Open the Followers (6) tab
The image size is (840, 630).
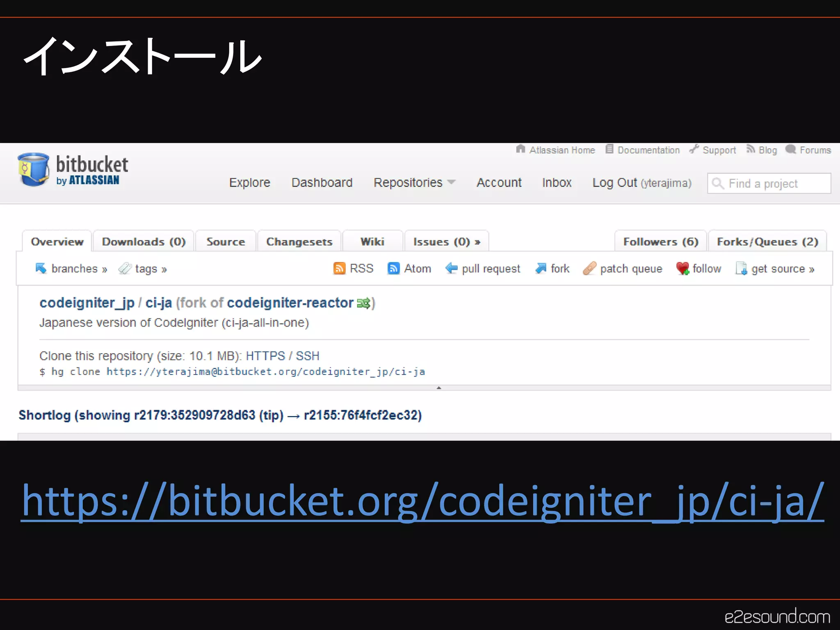click(x=660, y=242)
